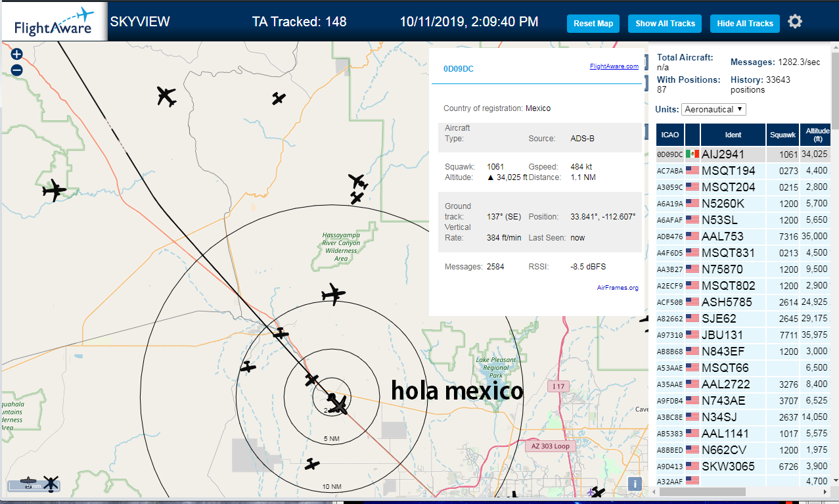This screenshot has width=839, height=504.
Task: Click ICAO code AC7ABA
Action: tap(669, 172)
